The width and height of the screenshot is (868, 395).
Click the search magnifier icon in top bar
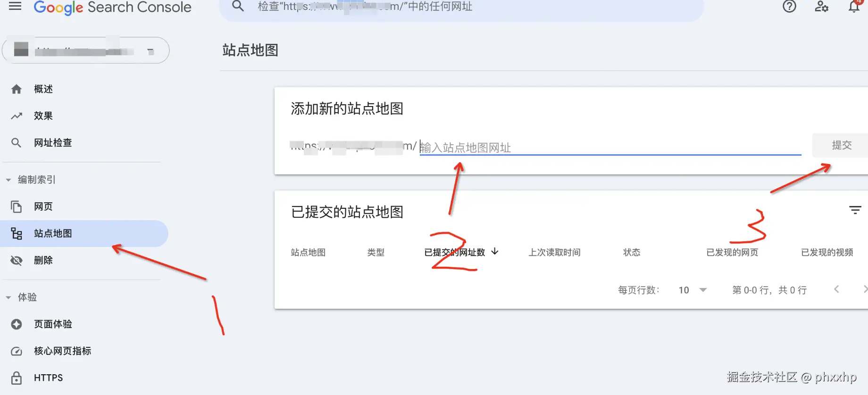pos(238,6)
